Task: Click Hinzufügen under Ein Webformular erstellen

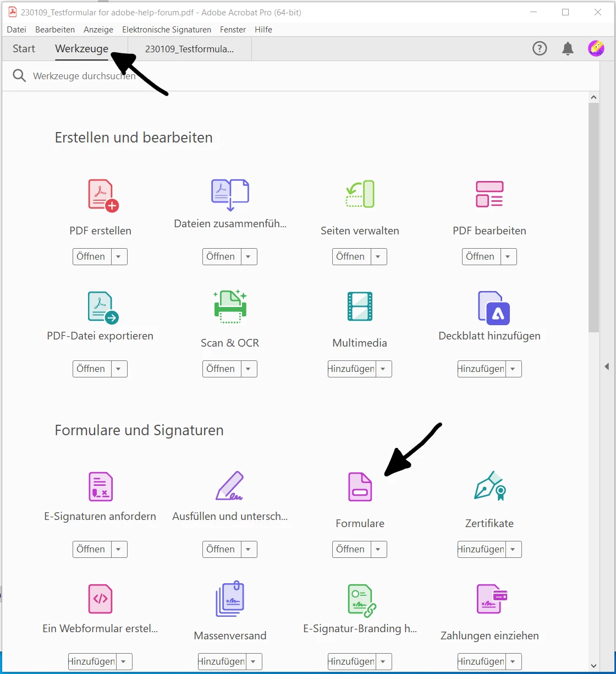Action: tap(92, 661)
